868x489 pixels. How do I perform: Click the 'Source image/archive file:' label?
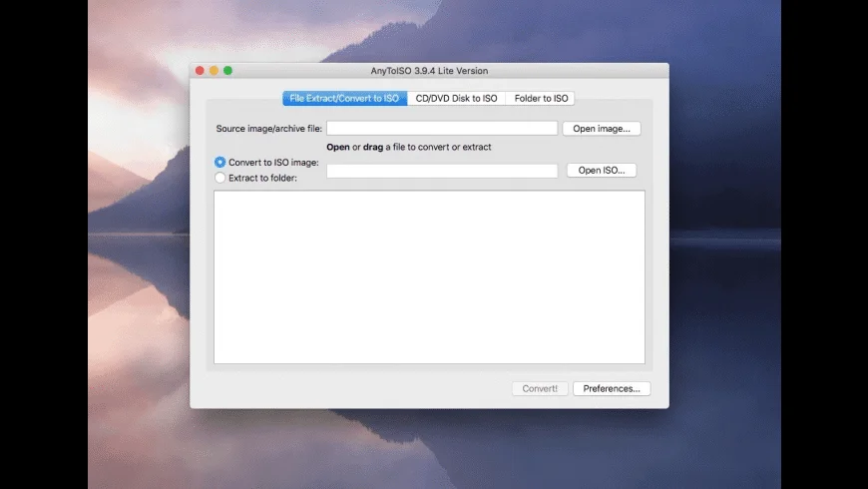[268, 129]
